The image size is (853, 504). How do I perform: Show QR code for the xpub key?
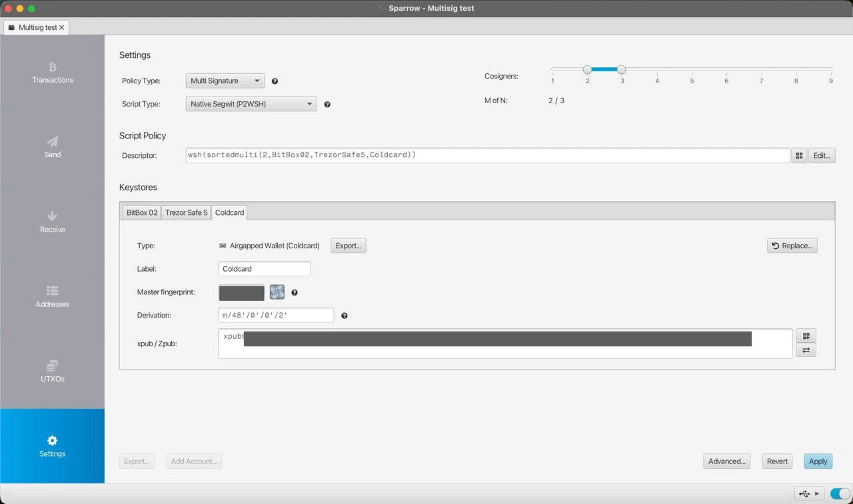coord(806,336)
